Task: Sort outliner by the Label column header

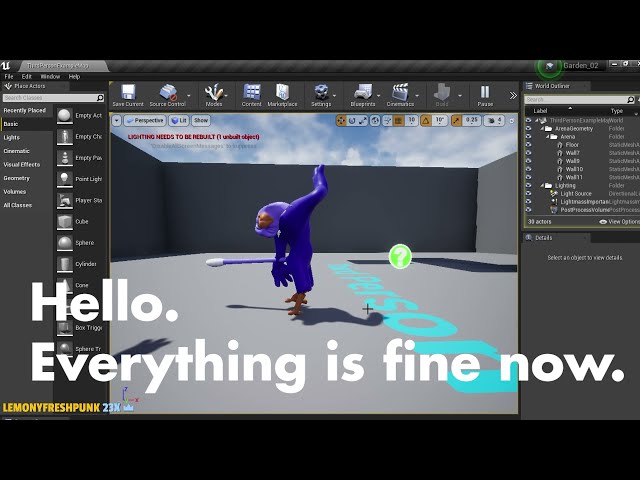Action: tap(541, 111)
